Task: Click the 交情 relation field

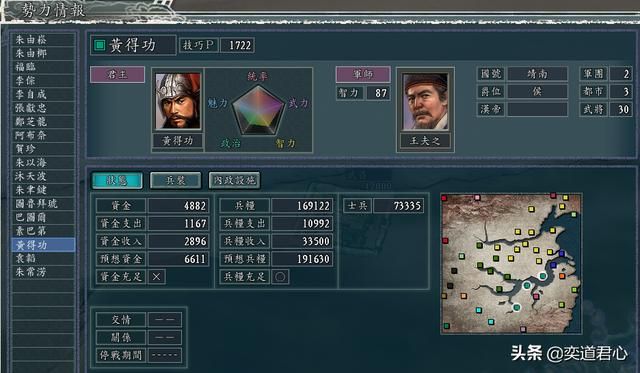Action: click(164, 320)
